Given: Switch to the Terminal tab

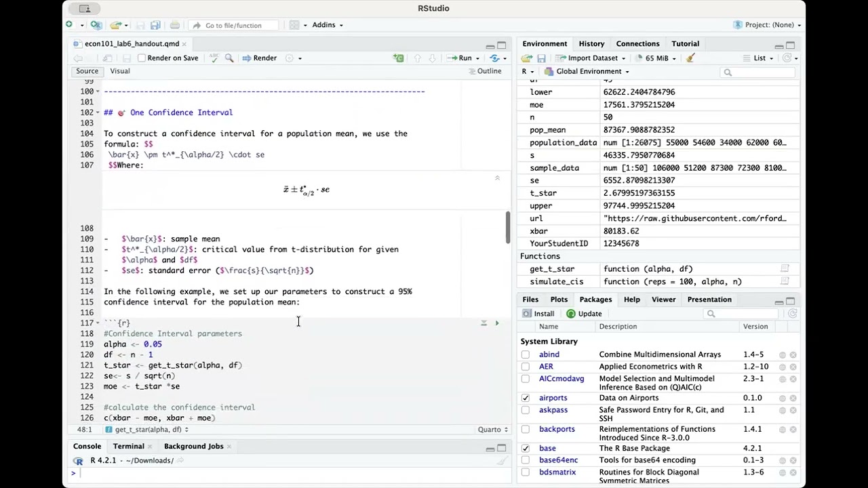Looking at the screenshot, I should [x=128, y=447].
